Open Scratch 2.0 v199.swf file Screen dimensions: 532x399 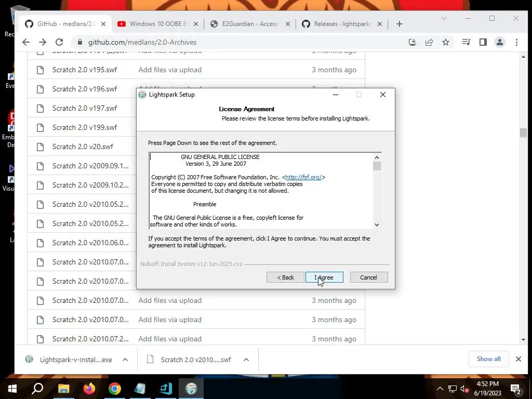85,128
